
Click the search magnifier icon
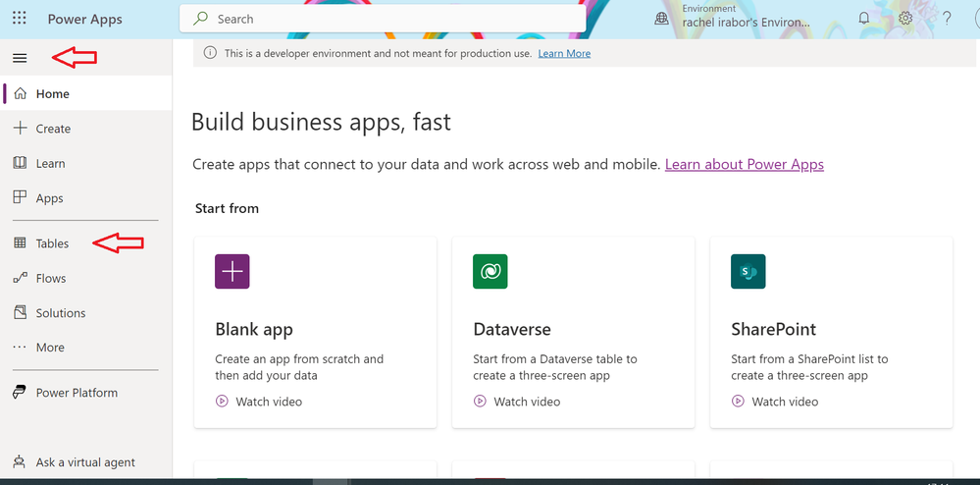pos(200,19)
